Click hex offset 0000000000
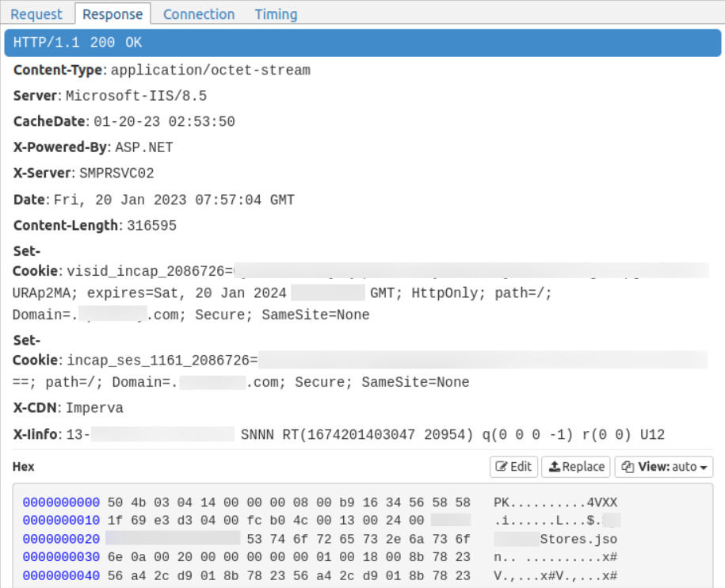Viewport: 725px width, 588px height. click(x=61, y=502)
